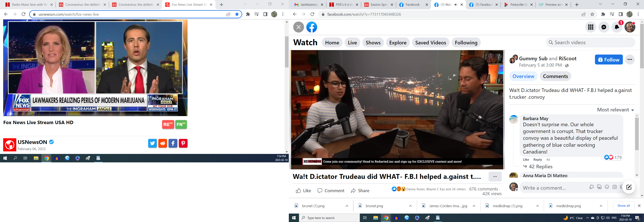Click the Pinterest share icon
Viewport: 644px width, 222px height.
[183, 143]
